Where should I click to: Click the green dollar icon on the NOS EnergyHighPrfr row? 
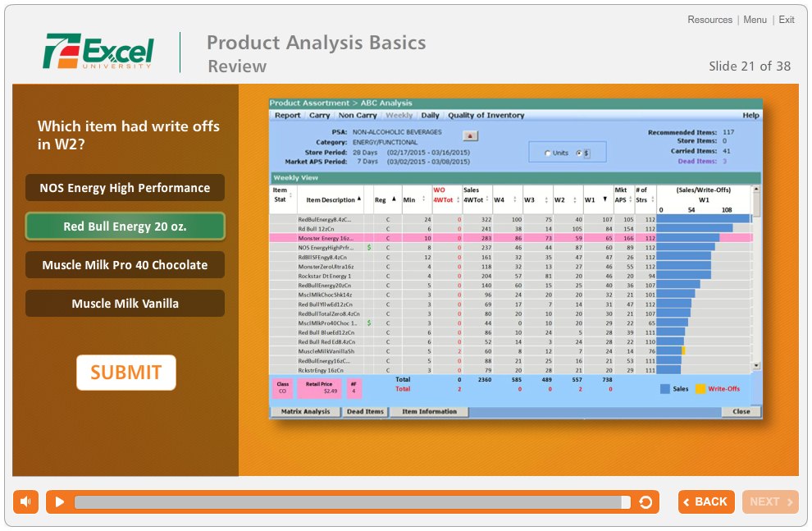click(369, 248)
